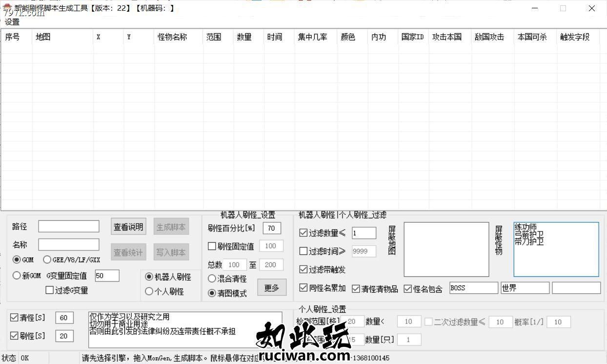The width and height of the screenshot is (607, 364).
Task: Click the 国家ID column header
Action: click(413, 37)
